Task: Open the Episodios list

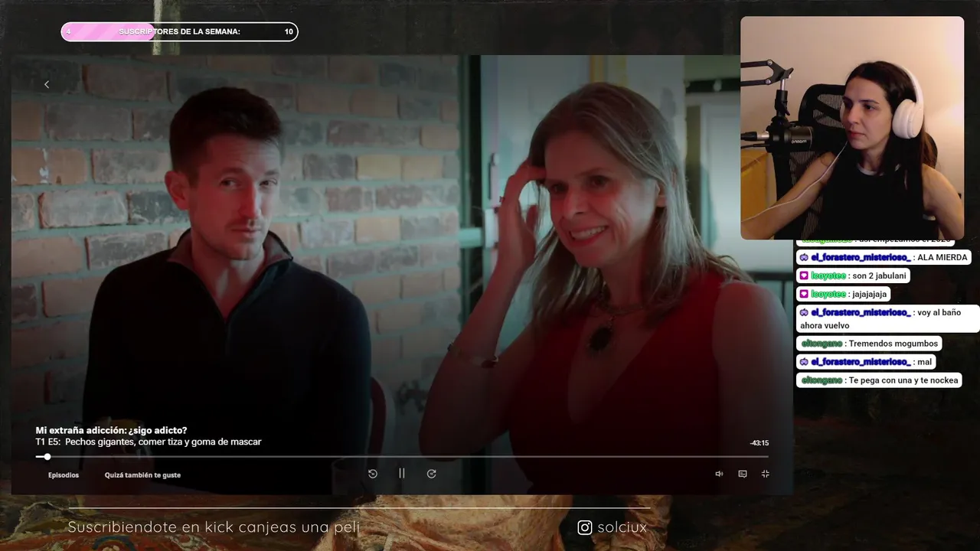Action: click(64, 475)
